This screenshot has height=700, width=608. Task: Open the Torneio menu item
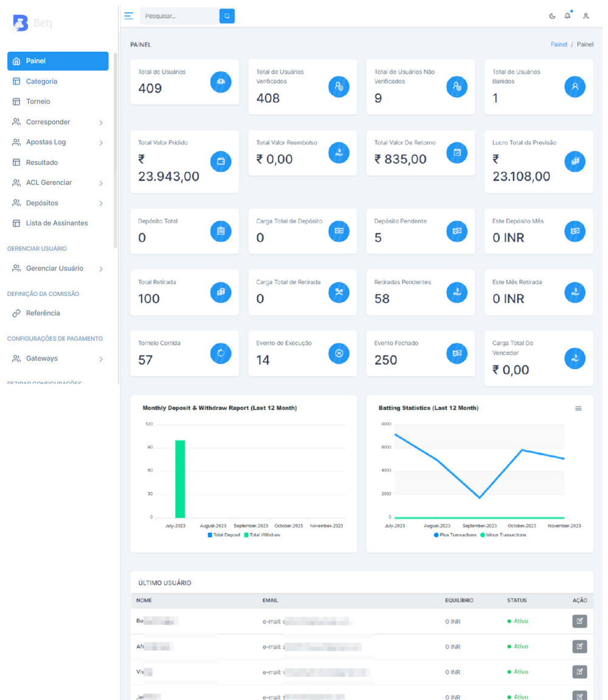[x=38, y=101]
